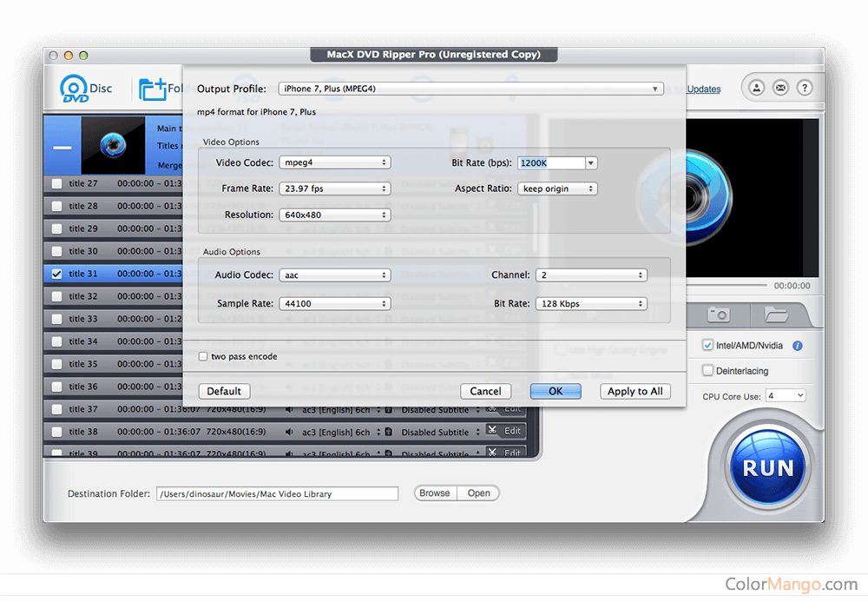Viewport: 868px width, 602px height.
Task: Click the scissors Edit icon for title 38
Action: point(492,430)
